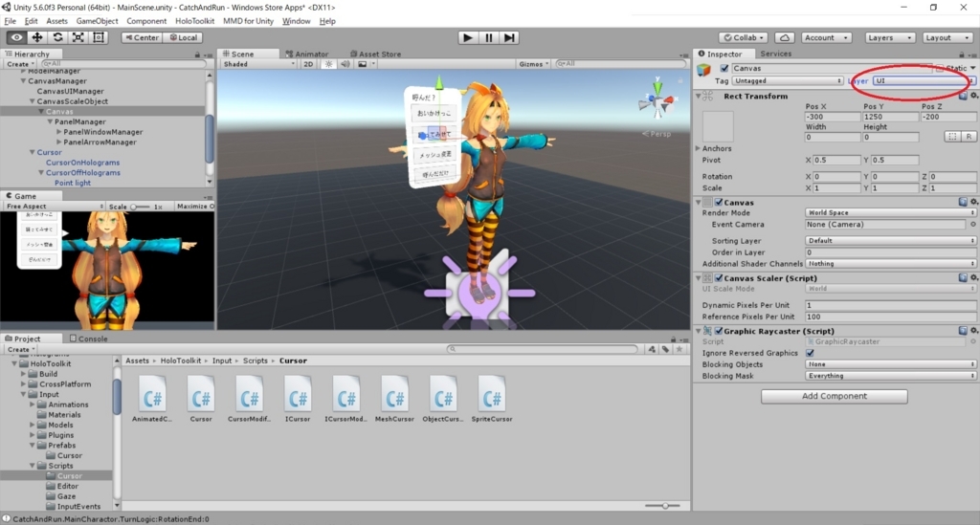The image size is (980, 525).
Task: Adjust the Game view Scale slider
Action: click(140, 207)
